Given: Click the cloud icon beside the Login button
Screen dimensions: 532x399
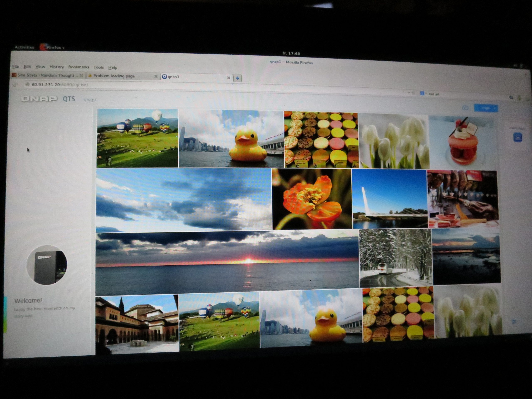Looking at the screenshot, I should click(x=465, y=107).
